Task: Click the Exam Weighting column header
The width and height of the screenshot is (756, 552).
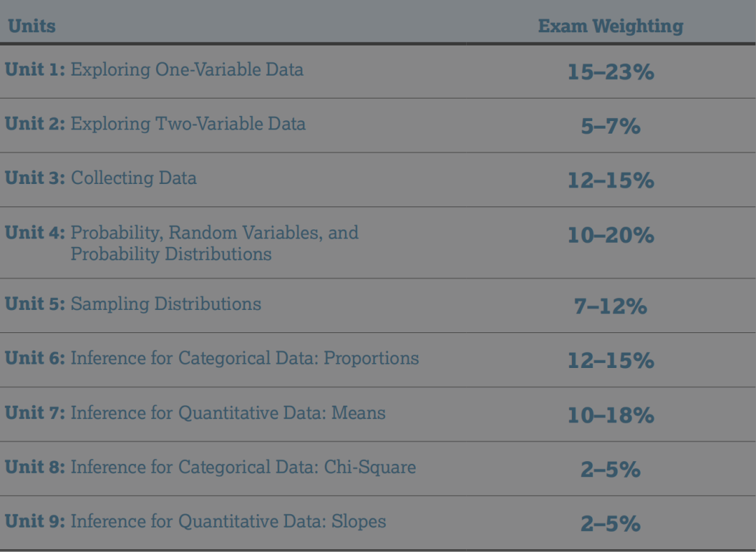Action: tap(610, 27)
